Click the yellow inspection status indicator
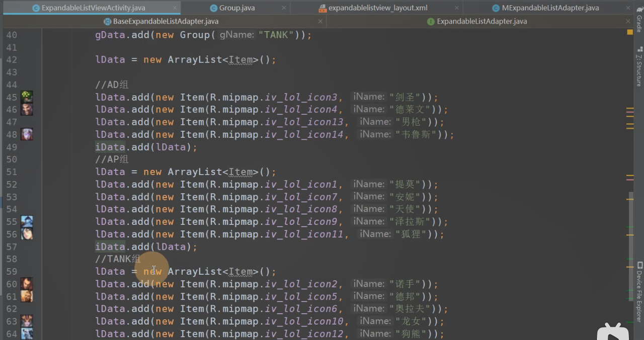Viewport: 644px width, 340px height. point(630,32)
